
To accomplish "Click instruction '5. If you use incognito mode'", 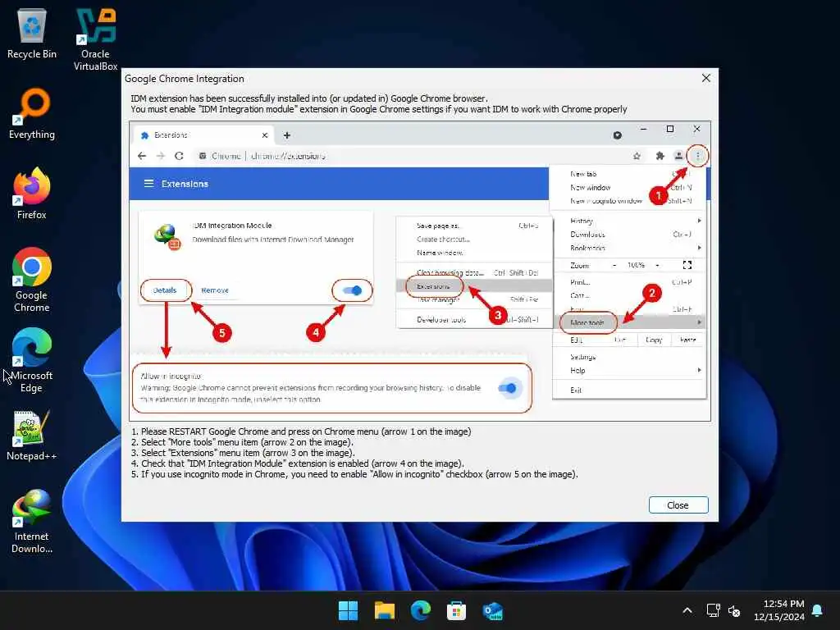I will point(354,475).
